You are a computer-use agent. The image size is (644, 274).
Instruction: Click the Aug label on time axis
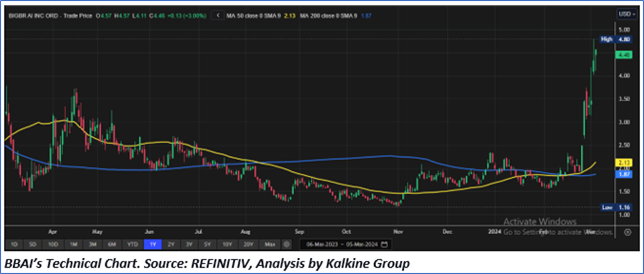click(x=245, y=231)
